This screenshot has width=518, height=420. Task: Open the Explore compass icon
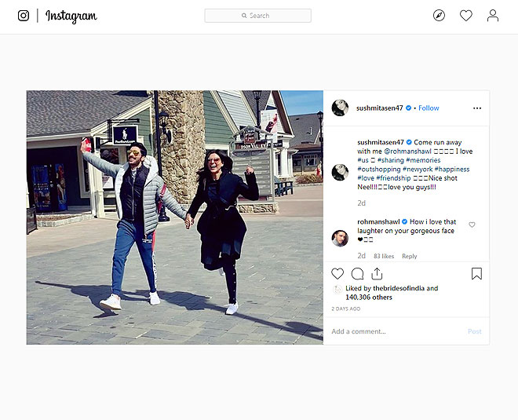click(439, 16)
